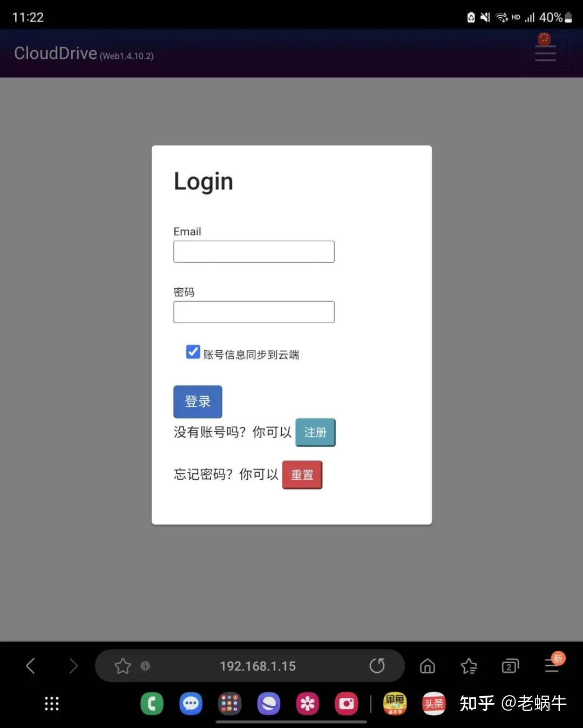Image resolution: width=583 pixels, height=728 pixels.
Task: Open the CloudDrive hamburger menu
Action: (x=545, y=52)
